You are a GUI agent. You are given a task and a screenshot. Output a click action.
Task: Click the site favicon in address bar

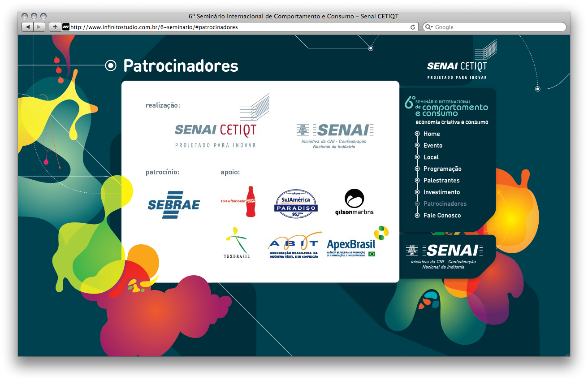click(66, 27)
